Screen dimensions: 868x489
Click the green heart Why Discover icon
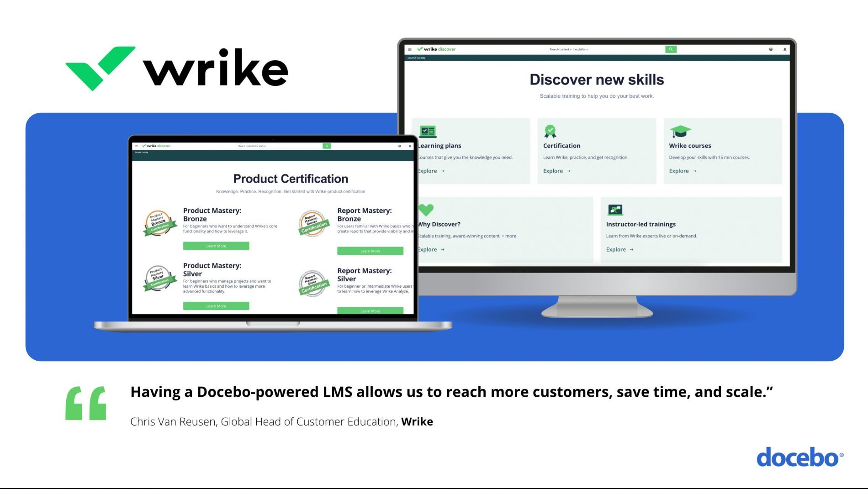tap(426, 210)
